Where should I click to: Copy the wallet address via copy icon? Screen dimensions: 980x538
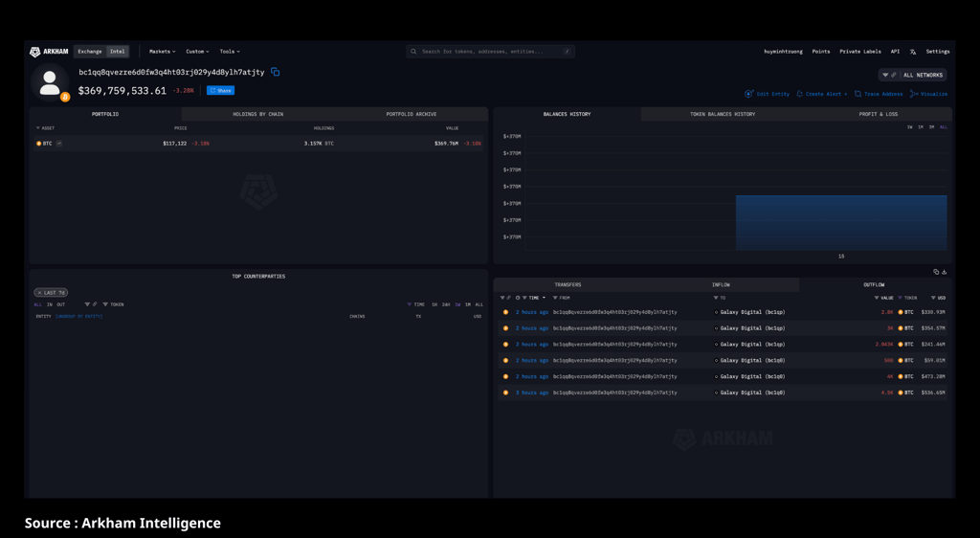click(275, 72)
